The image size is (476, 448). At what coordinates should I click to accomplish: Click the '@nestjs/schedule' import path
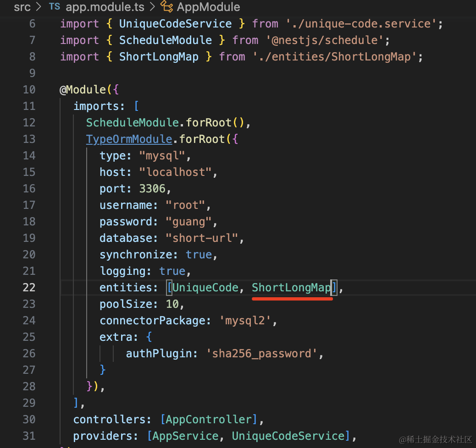(325, 40)
